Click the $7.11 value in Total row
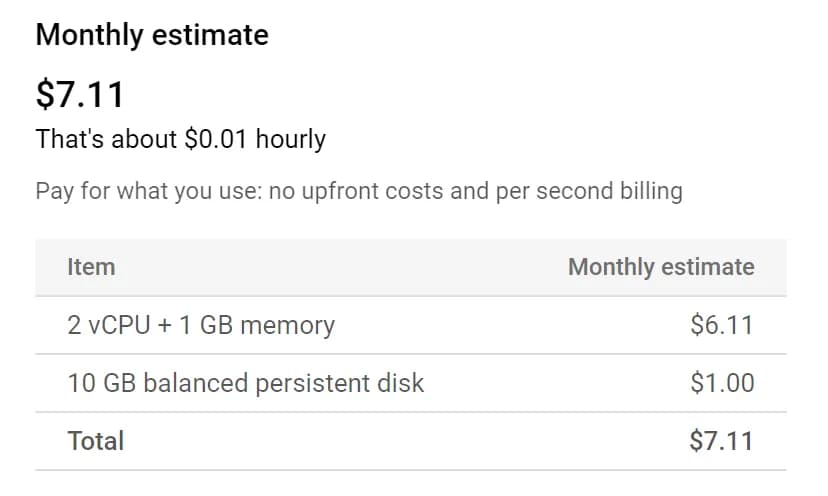The height and width of the screenshot is (496, 828). point(721,441)
